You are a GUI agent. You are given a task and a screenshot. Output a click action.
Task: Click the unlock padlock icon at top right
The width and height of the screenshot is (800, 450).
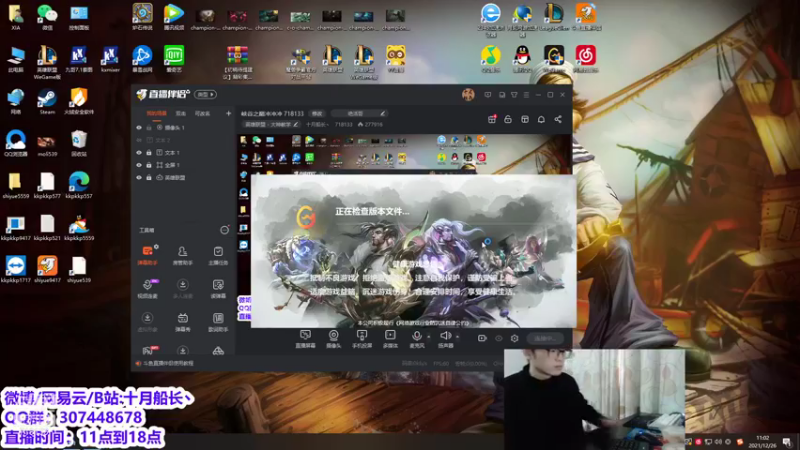[508, 119]
